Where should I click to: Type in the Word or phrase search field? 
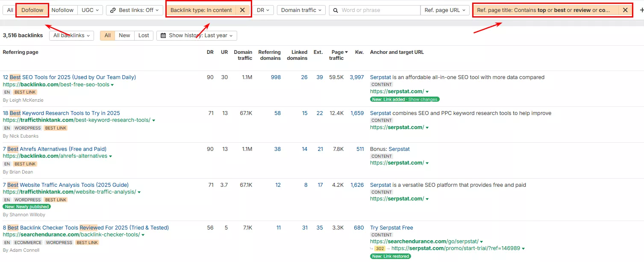tap(378, 10)
